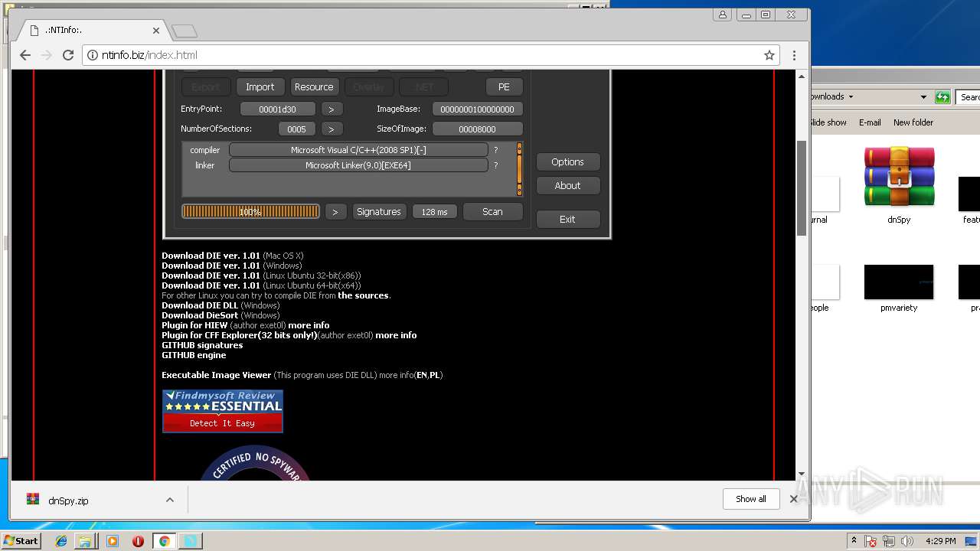Click the 100% scan progress bar

[x=250, y=211]
